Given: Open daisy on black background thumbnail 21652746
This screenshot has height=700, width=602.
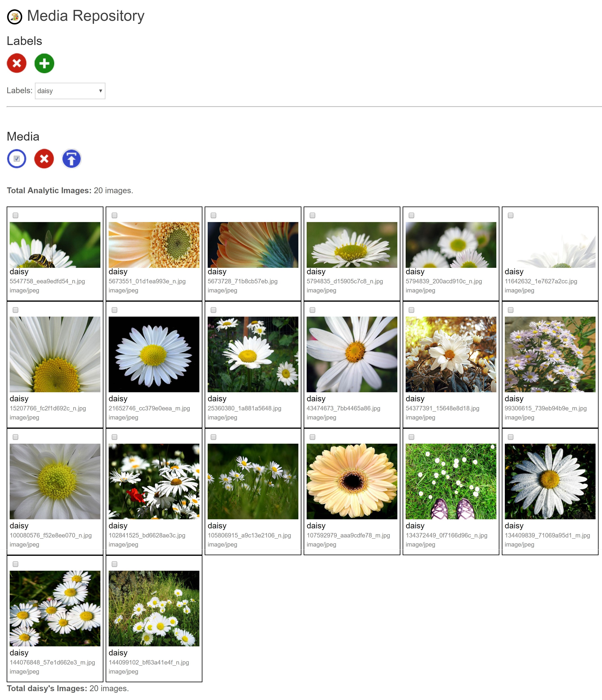Looking at the screenshot, I should (x=154, y=354).
